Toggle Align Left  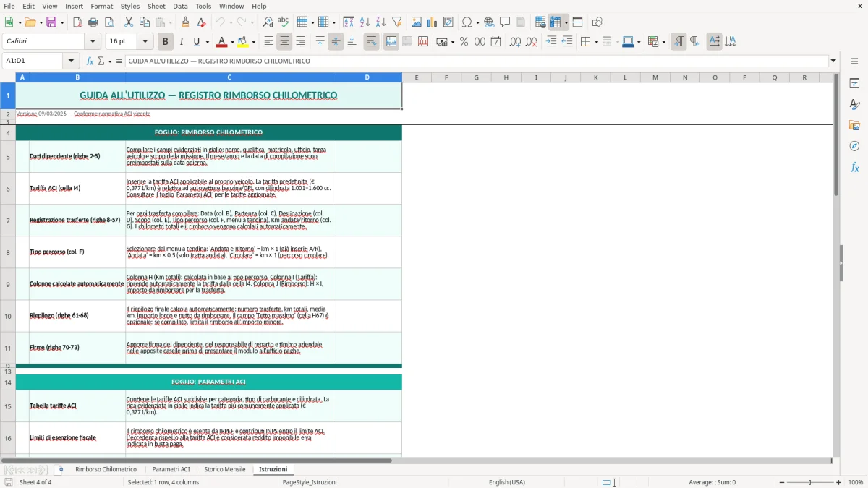(x=268, y=42)
